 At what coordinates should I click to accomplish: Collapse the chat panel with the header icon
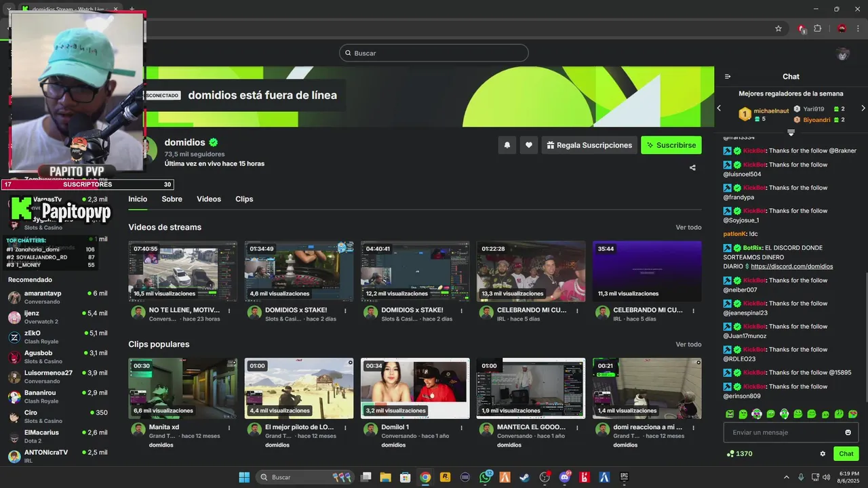[x=728, y=77]
